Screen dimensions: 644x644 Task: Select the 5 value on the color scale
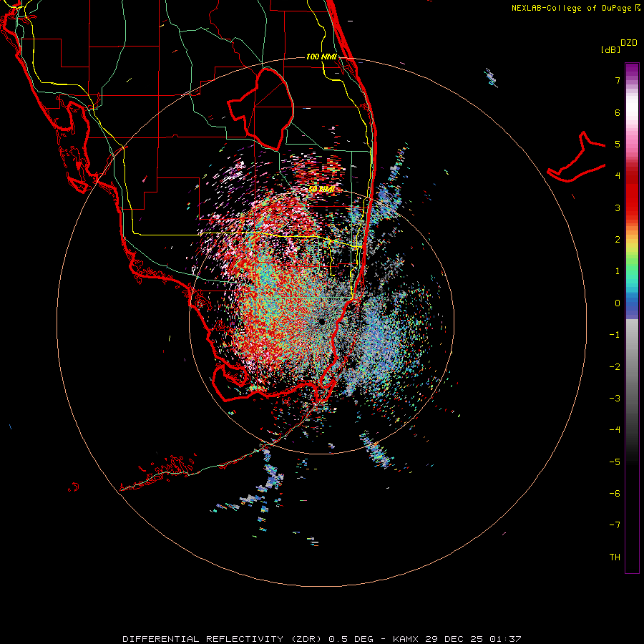click(x=618, y=144)
